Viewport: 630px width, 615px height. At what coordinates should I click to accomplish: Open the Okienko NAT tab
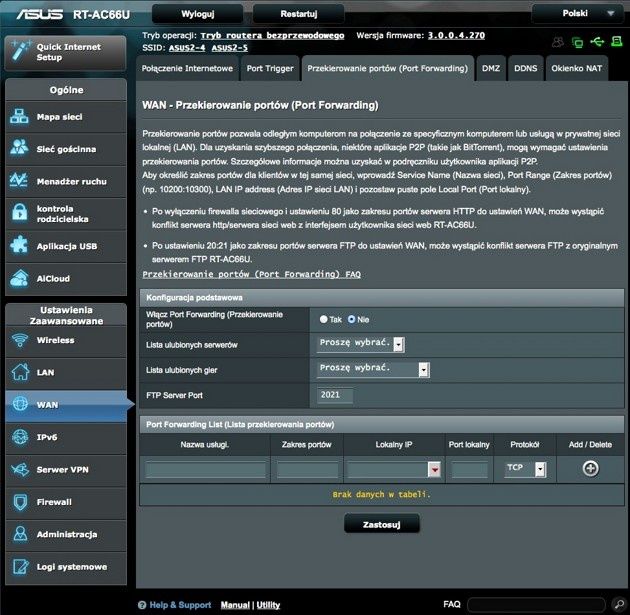577,68
